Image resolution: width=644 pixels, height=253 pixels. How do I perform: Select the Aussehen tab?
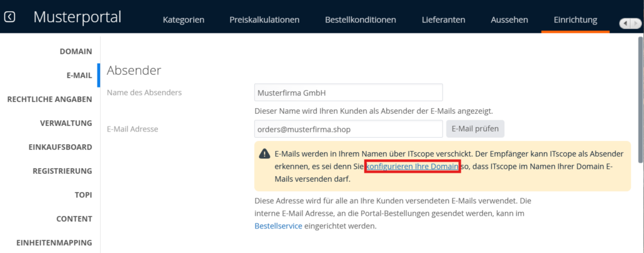509,20
